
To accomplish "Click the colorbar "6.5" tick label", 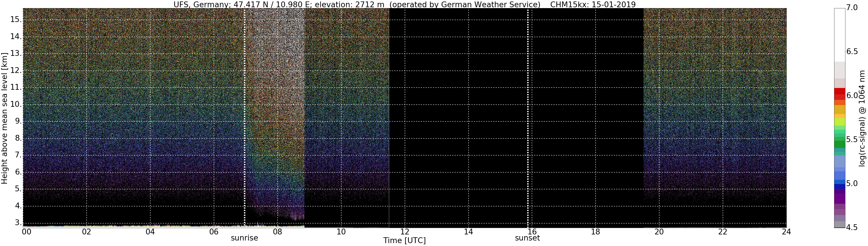I will pos(852,52).
